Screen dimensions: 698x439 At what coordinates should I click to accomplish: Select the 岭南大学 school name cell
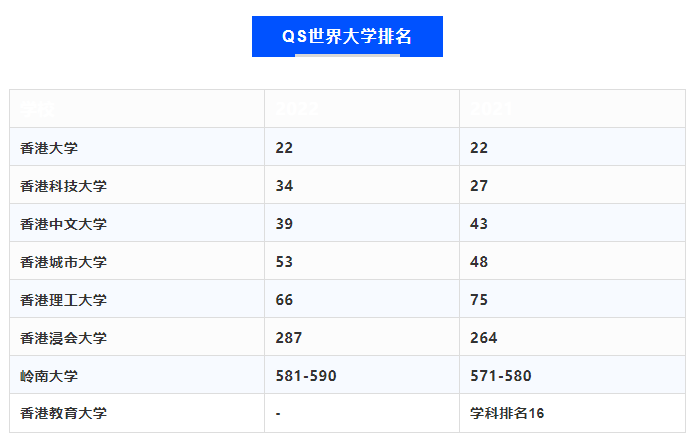point(137,375)
